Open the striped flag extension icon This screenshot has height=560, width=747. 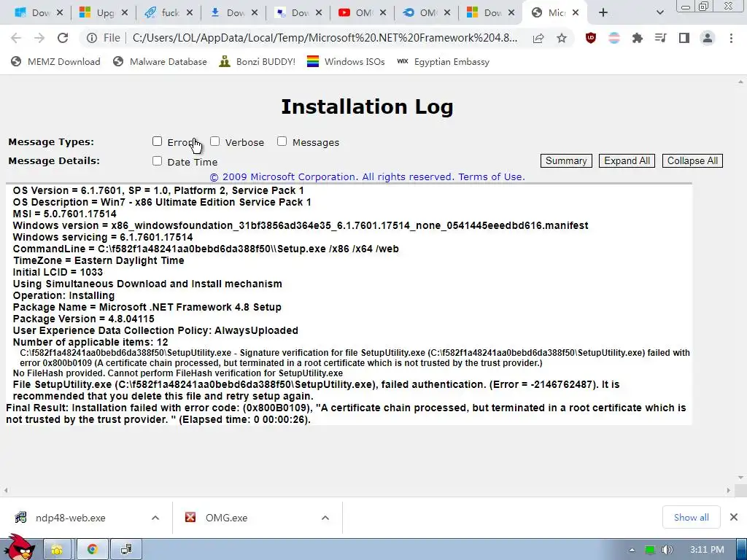pyautogui.click(x=614, y=38)
